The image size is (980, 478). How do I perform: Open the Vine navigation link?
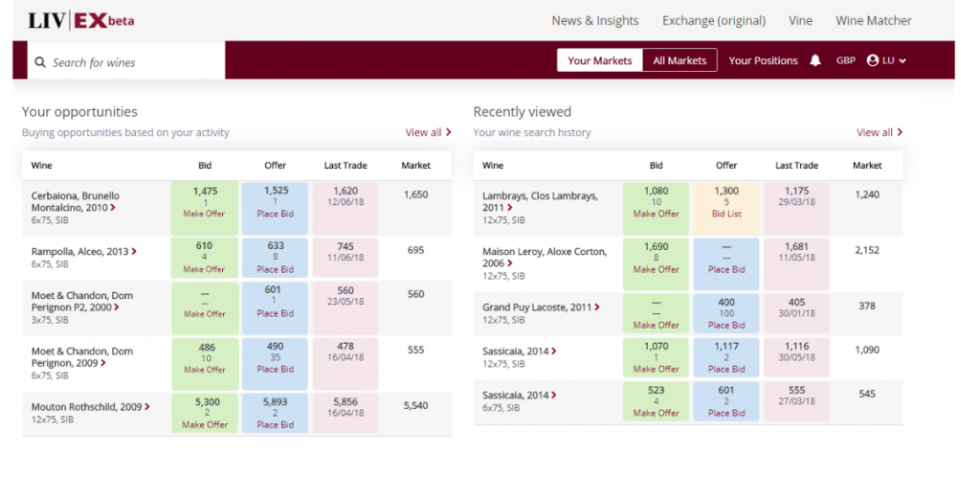coord(801,21)
